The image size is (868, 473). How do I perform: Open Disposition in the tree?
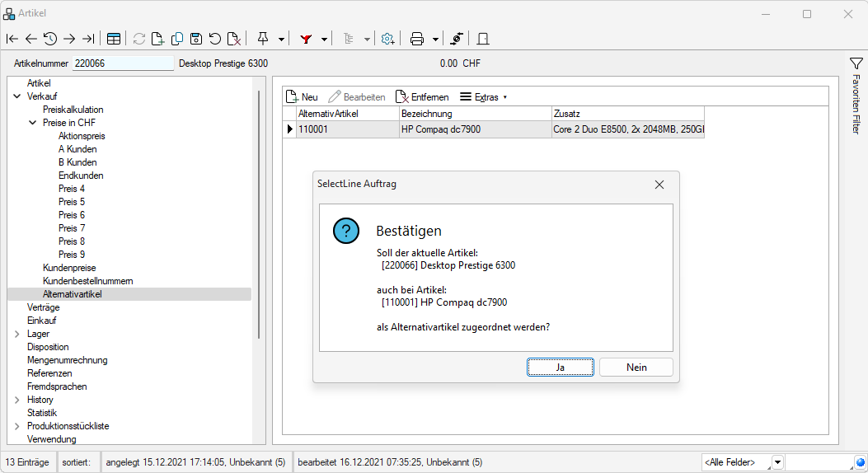[48, 347]
